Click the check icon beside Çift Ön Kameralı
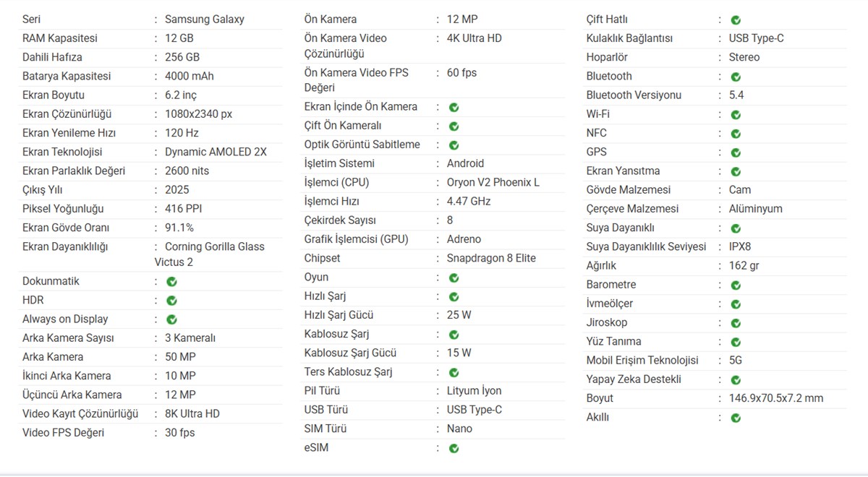Image resolution: width=868 pixels, height=477 pixels. click(454, 126)
